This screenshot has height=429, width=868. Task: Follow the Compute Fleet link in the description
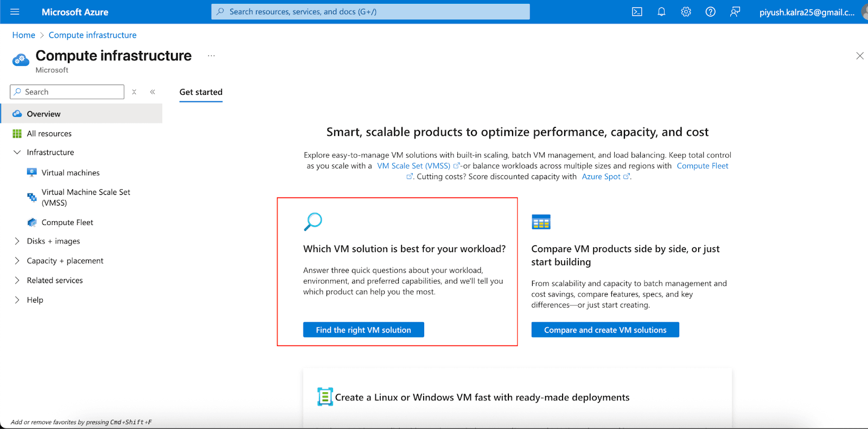(x=703, y=166)
